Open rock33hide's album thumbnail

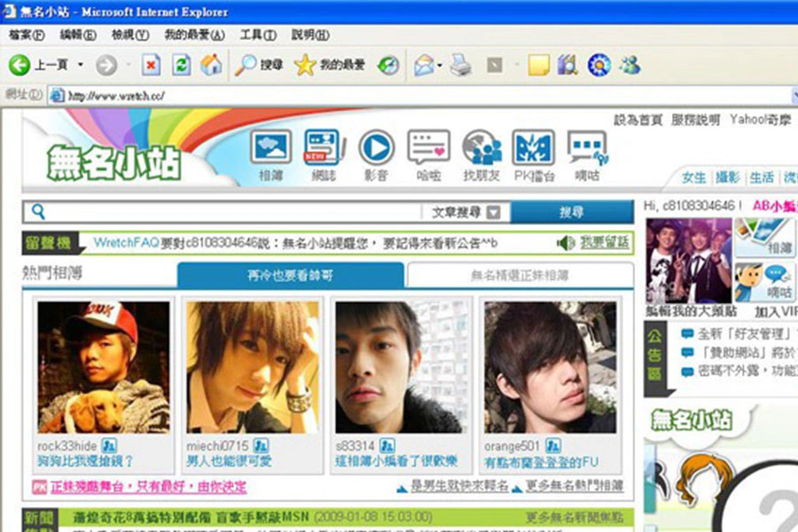click(x=104, y=367)
